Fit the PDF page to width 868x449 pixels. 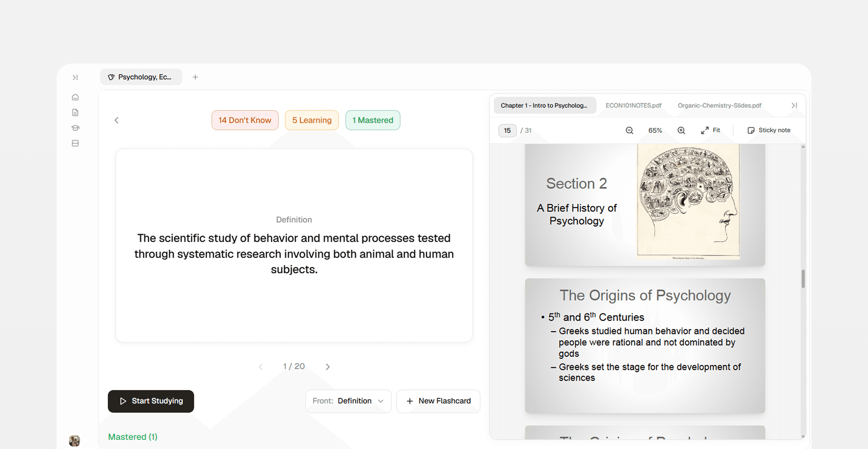pos(710,130)
